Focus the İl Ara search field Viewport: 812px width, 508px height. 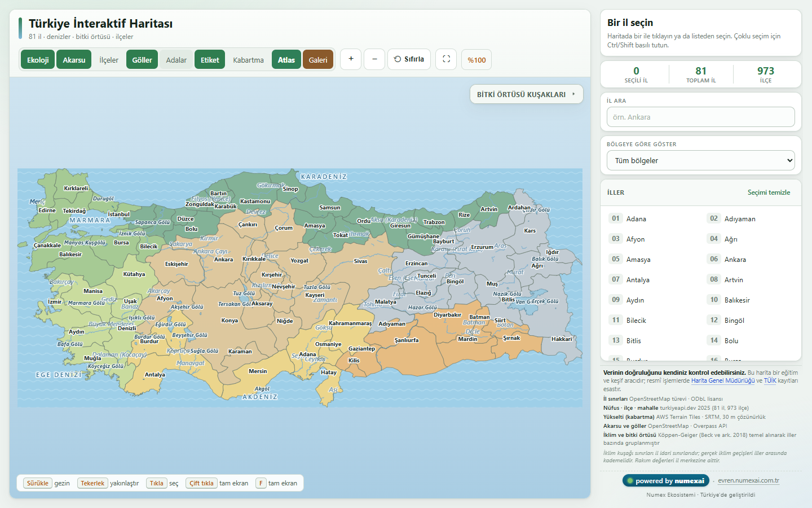(701, 117)
